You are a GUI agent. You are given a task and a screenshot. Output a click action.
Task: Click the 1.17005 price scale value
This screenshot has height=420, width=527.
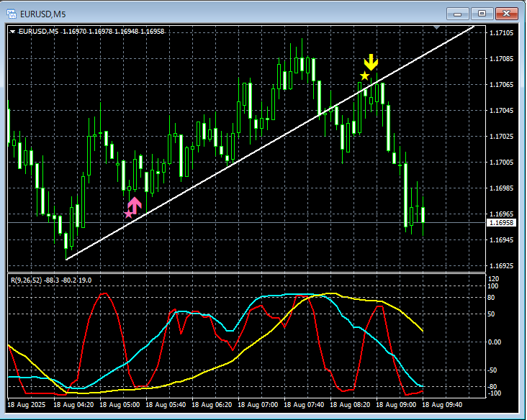point(502,162)
